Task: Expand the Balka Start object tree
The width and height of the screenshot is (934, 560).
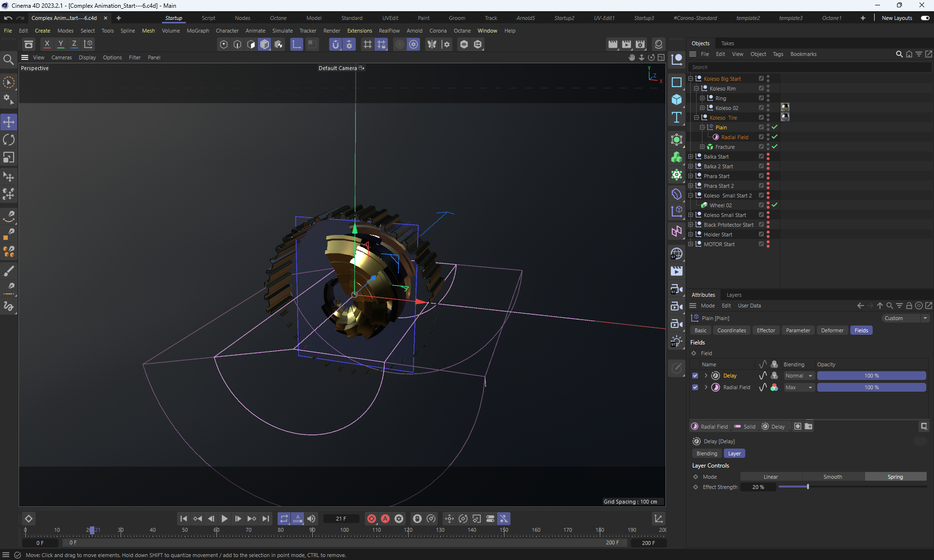Action: click(691, 157)
